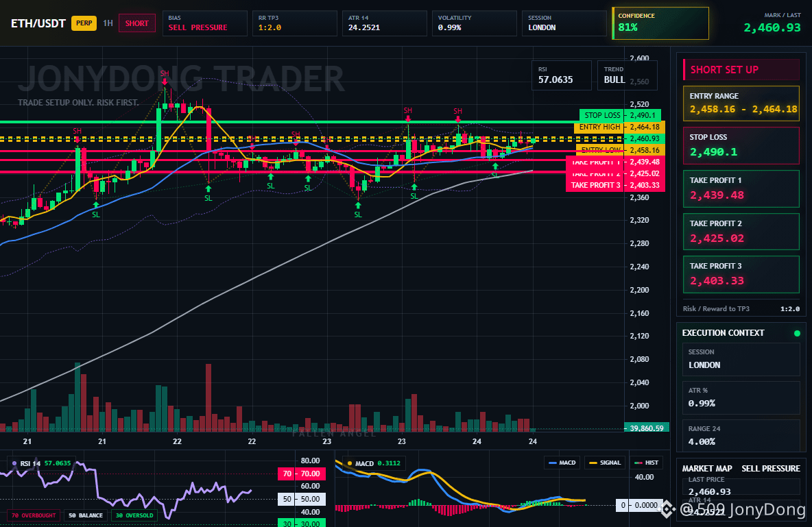Click the CONFIDENCE 81% box

(x=660, y=23)
